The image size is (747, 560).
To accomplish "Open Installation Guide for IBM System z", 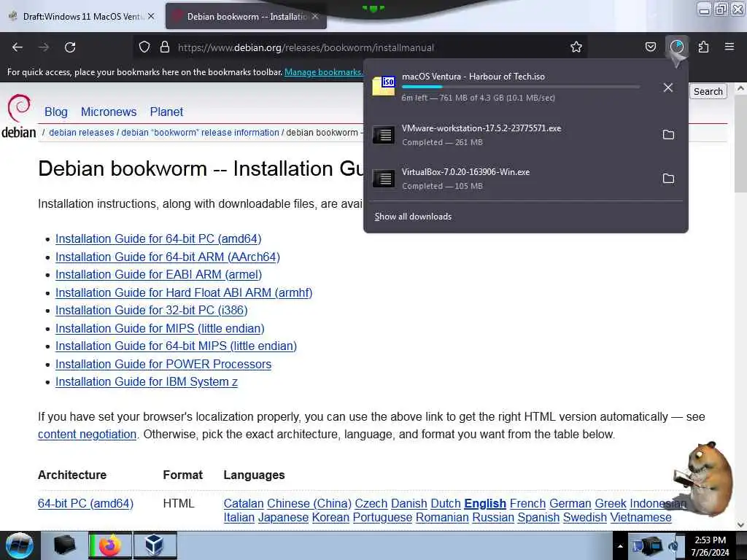I will click(146, 382).
